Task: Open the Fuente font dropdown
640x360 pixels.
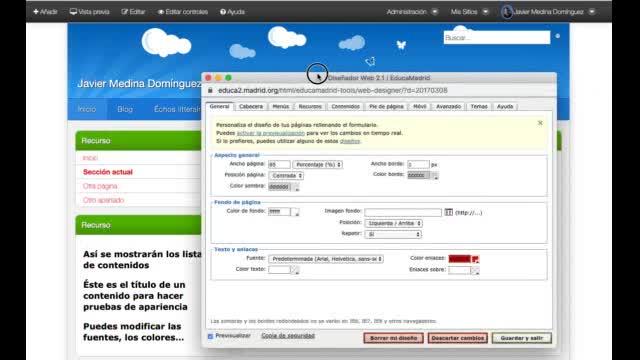Action: coord(326,259)
